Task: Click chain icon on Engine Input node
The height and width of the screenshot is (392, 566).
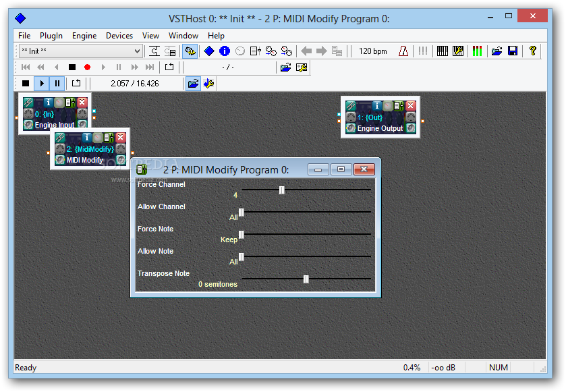Action: (x=28, y=103)
